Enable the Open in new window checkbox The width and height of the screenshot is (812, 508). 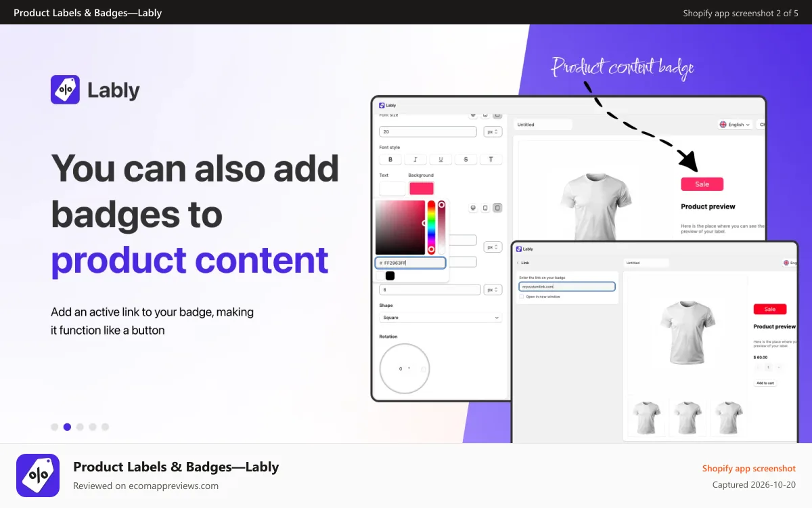tap(522, 297)
